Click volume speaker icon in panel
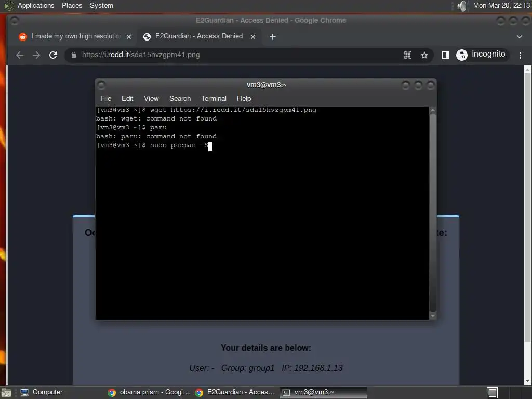 tap(461, 6)
